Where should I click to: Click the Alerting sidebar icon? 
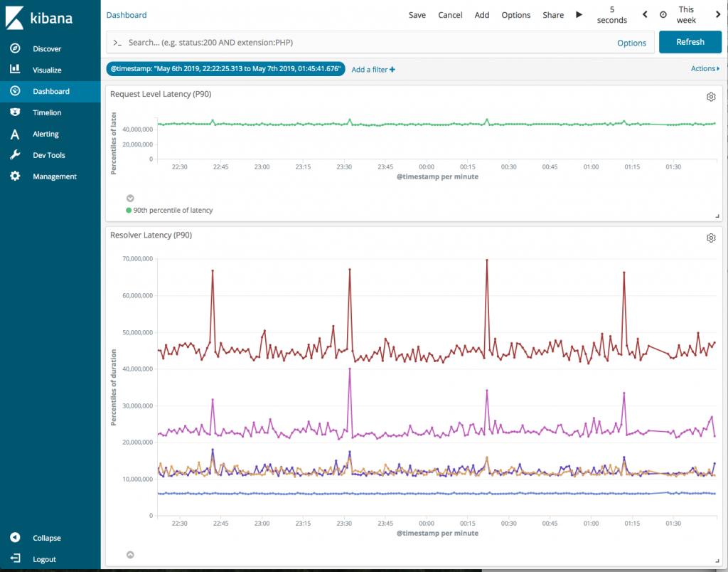(x=15, y=134)
